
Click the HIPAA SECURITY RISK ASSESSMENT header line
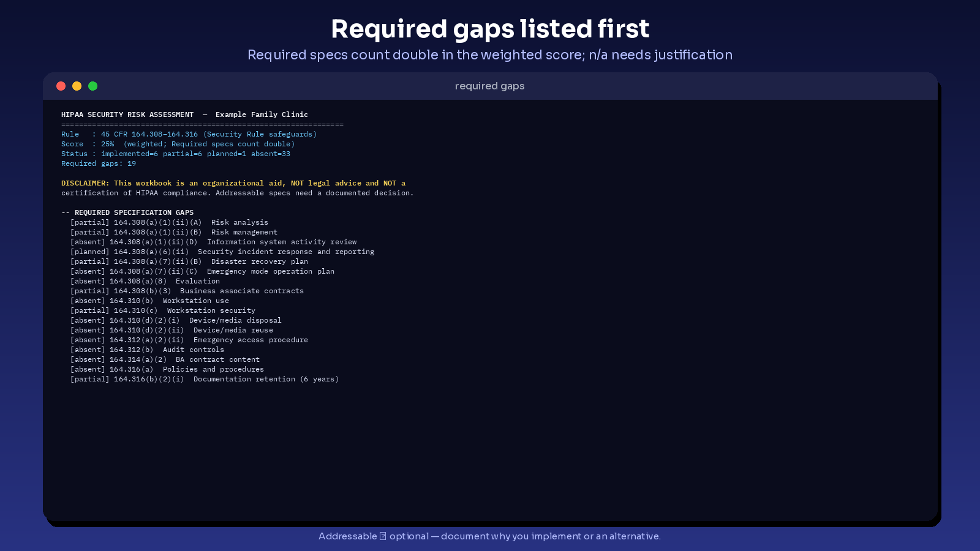[184, 114]
